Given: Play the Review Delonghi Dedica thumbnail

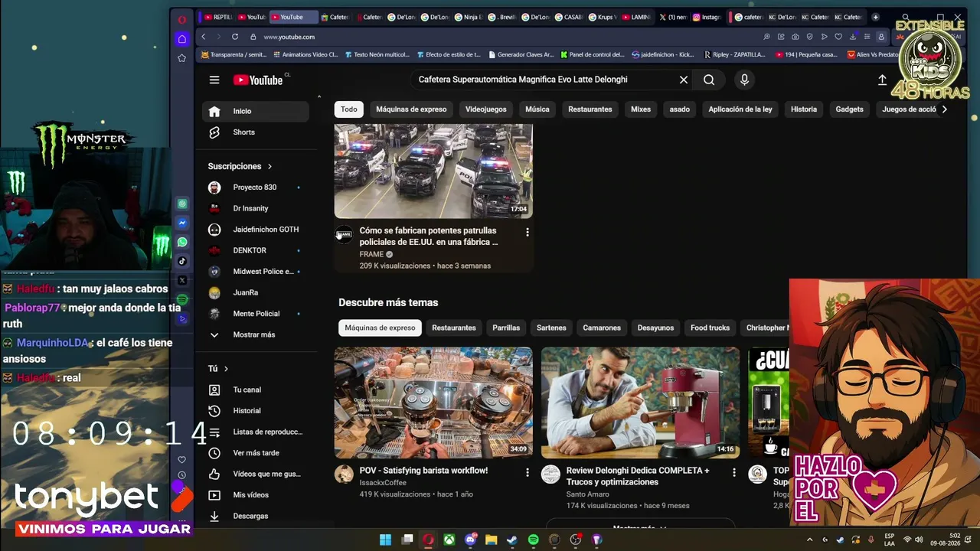Looking at the screenshot, I should click(641, 403).
